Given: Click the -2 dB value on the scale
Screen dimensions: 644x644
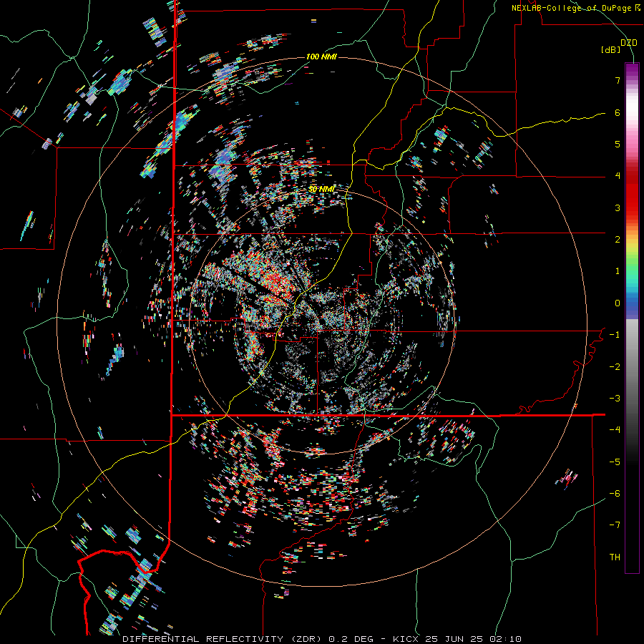Looking at the screenshot, I should click(x=615, y=367).
